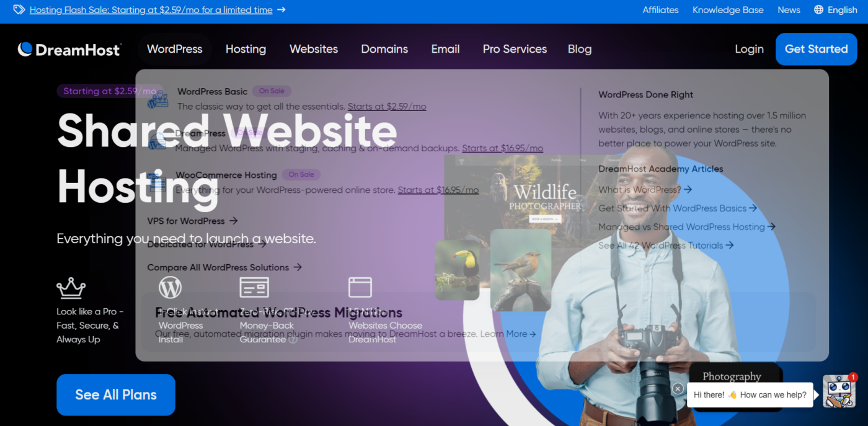Open Managed vs Shared WordPress Hosting article
The width and height of the screenshot is (868, 426).
687,227
